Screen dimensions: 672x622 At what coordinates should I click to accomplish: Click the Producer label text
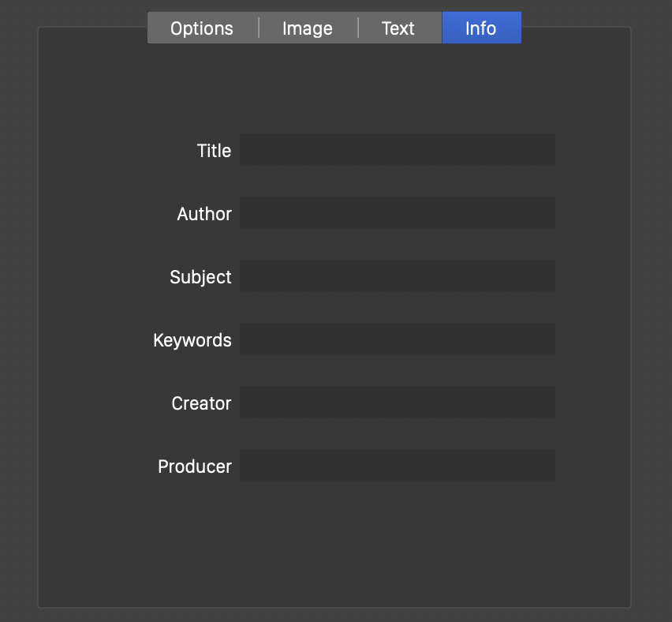coord(195,466)
